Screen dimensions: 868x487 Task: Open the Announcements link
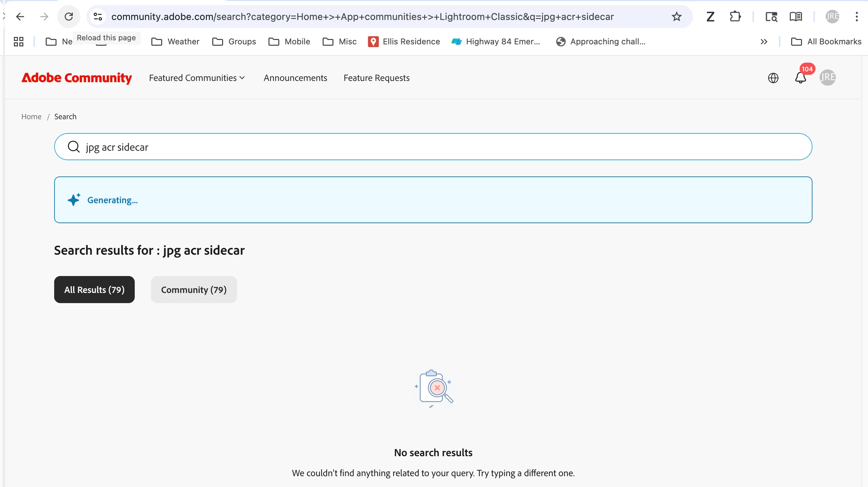tap(295, 78)
